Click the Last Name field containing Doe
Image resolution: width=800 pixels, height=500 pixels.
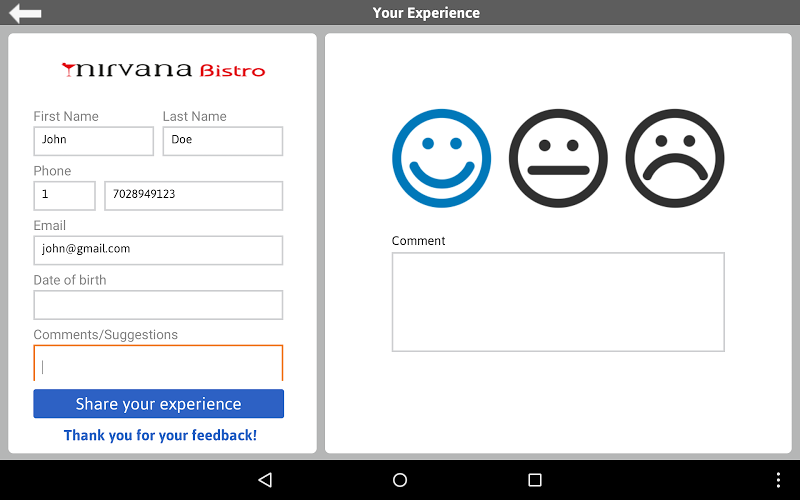point(223,141)
